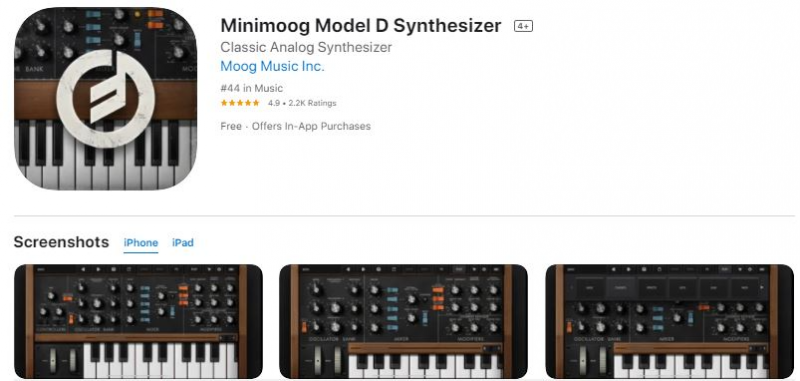
Task: Open the Moog Music Inc. developer link
Action: click(272, 66)
